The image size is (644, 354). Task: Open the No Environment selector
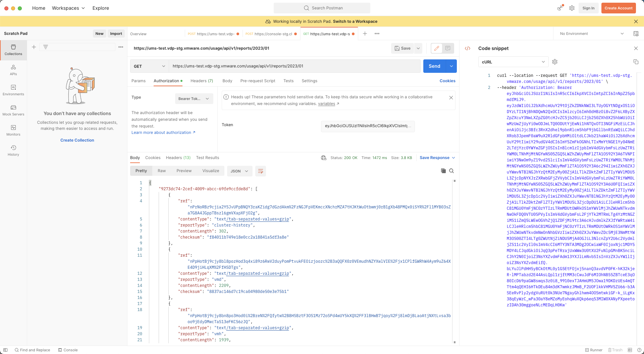(x=592, y=34)
